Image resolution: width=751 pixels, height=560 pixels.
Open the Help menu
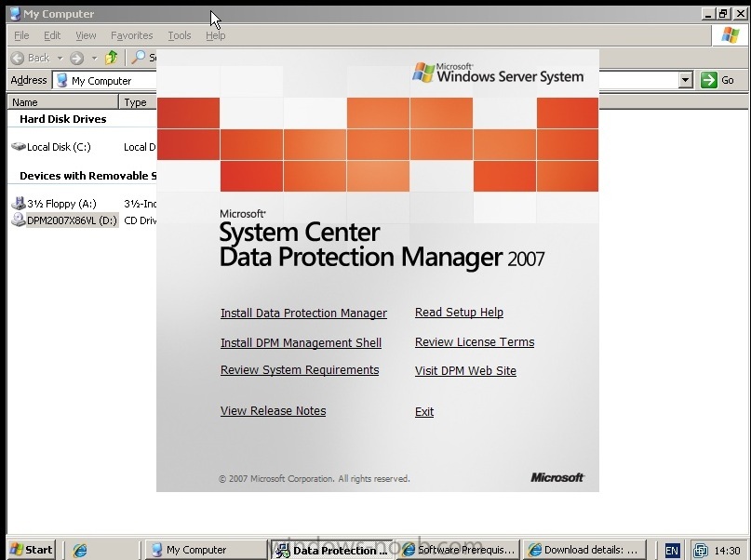(216, 35)
